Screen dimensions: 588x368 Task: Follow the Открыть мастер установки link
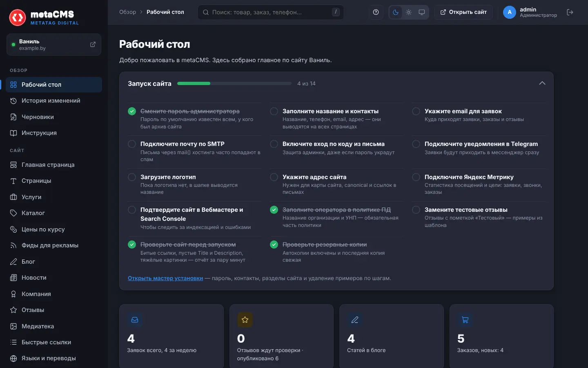point(165,278)
